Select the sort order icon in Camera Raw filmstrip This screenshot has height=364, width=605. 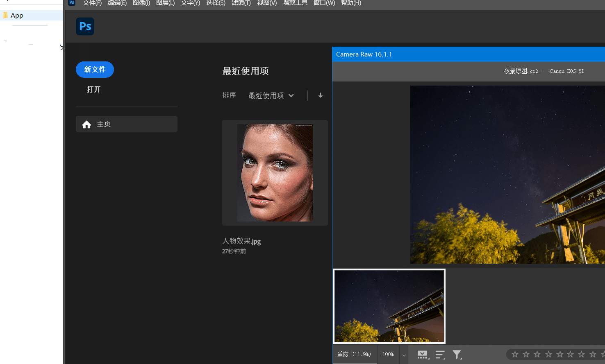pos(440,355)
